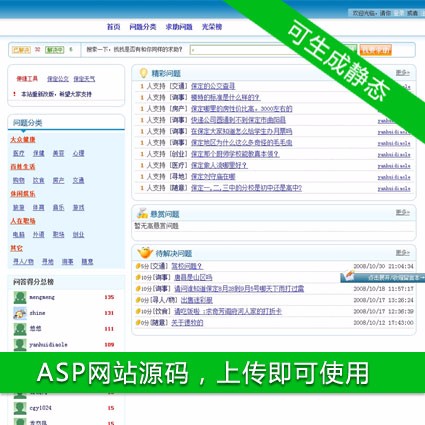
Task: Click the red exclamation mark beside the site notice
Action: 14,94
